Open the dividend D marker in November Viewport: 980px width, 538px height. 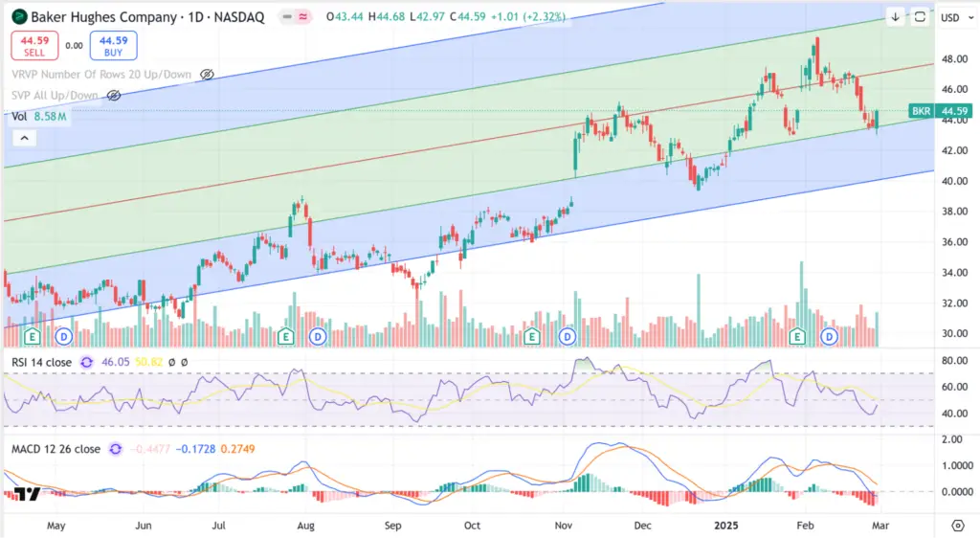[x=567, y=337]
